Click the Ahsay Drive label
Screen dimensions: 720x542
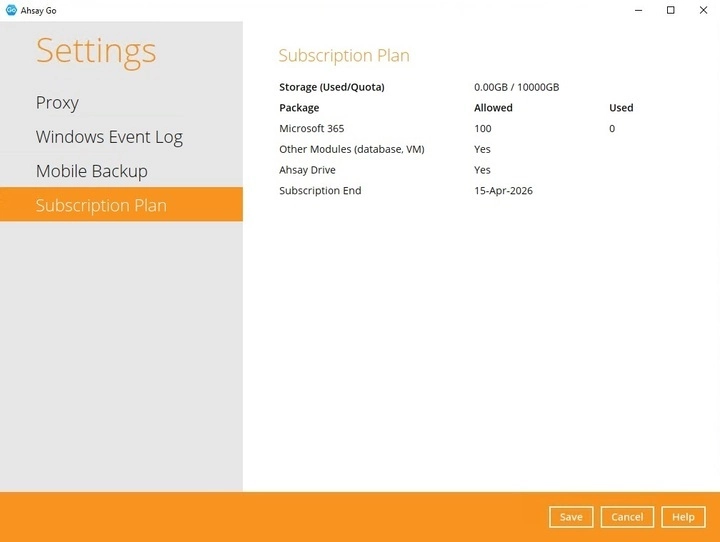click(x=307, y=170)
